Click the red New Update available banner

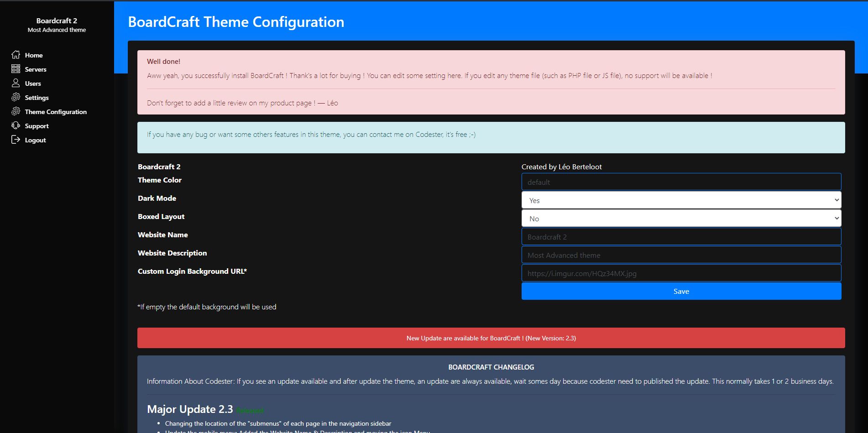pos(491,338)
